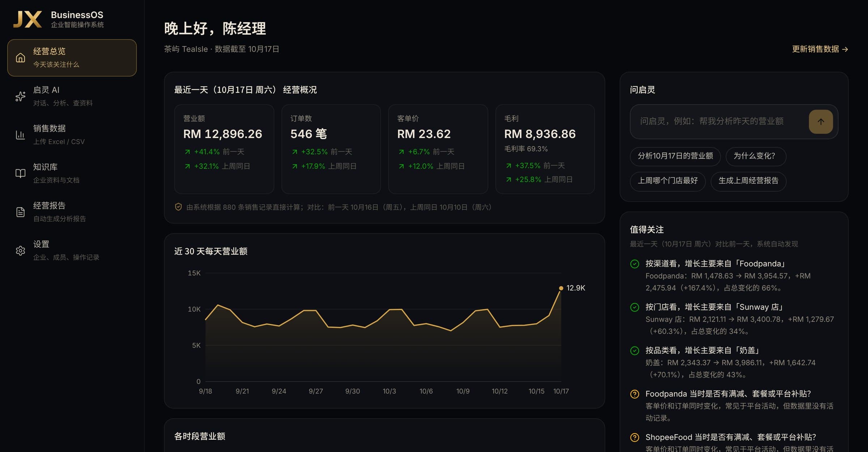Image resolution: width=868 pixels, height=452 pixels.
Task: Click the question icon beside Foodpanda 当时是否有满减
Action: 635,394
